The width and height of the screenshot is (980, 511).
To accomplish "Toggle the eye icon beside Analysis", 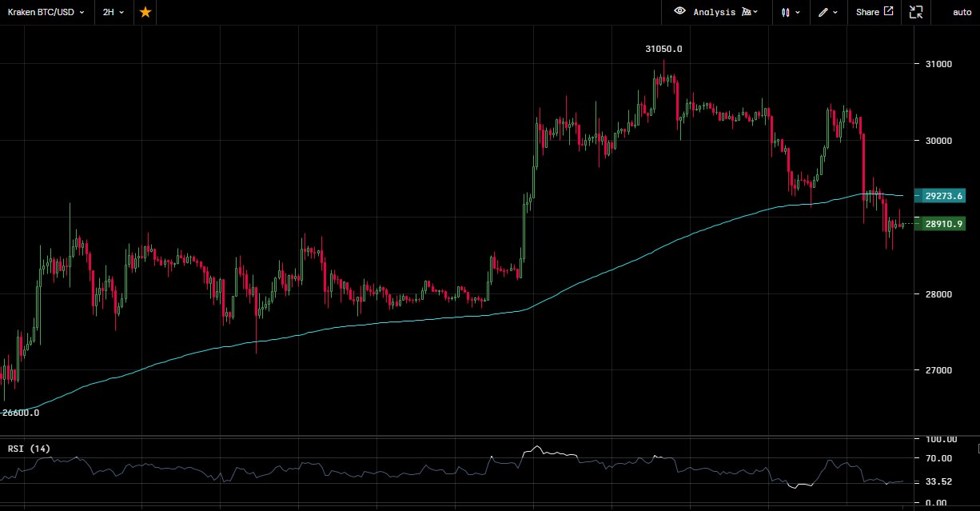I will click(680, 11).
